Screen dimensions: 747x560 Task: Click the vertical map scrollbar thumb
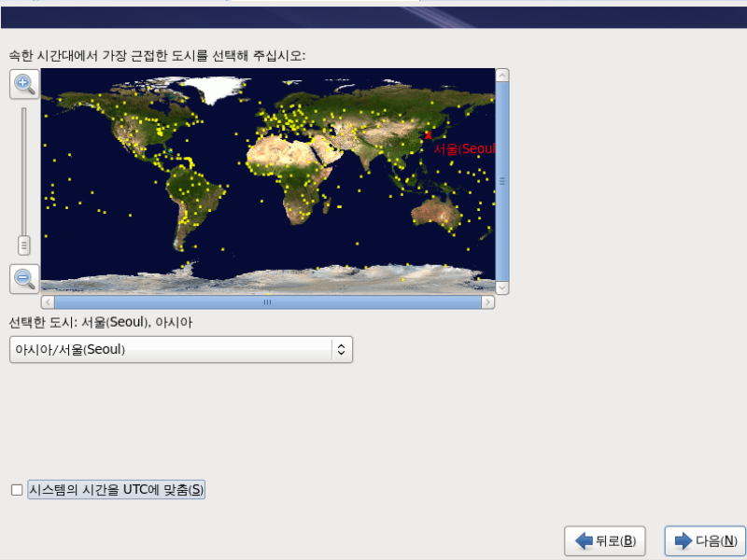tap(502, 181)
